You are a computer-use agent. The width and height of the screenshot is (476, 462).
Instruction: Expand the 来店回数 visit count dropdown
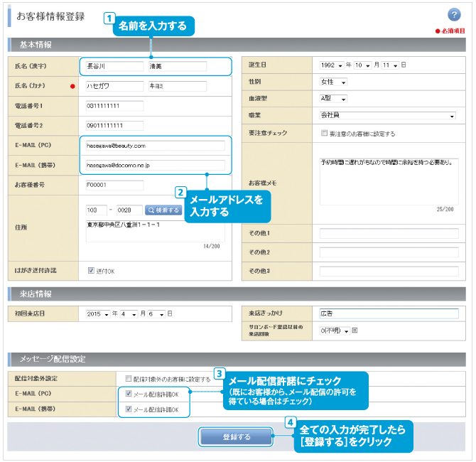click(335, 331)
